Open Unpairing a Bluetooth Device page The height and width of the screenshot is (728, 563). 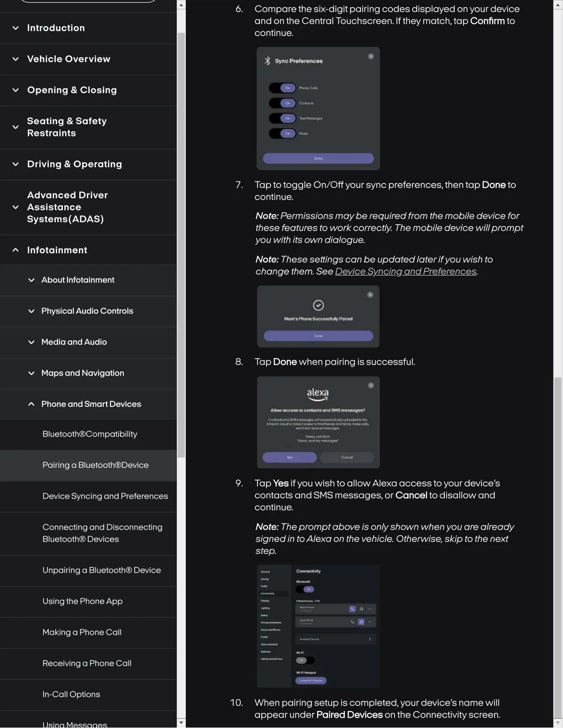tap(88, 570)
